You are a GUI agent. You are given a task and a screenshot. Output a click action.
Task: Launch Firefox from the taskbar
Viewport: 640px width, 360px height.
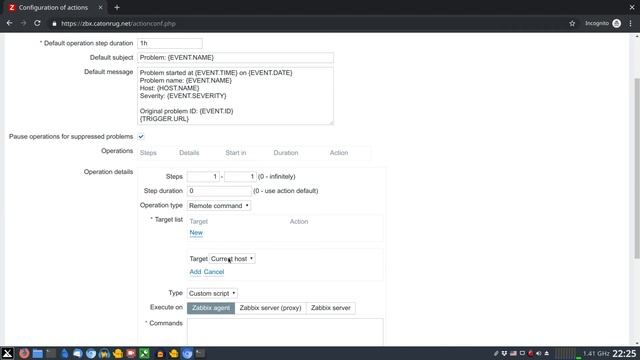click(x=24, y=353)
